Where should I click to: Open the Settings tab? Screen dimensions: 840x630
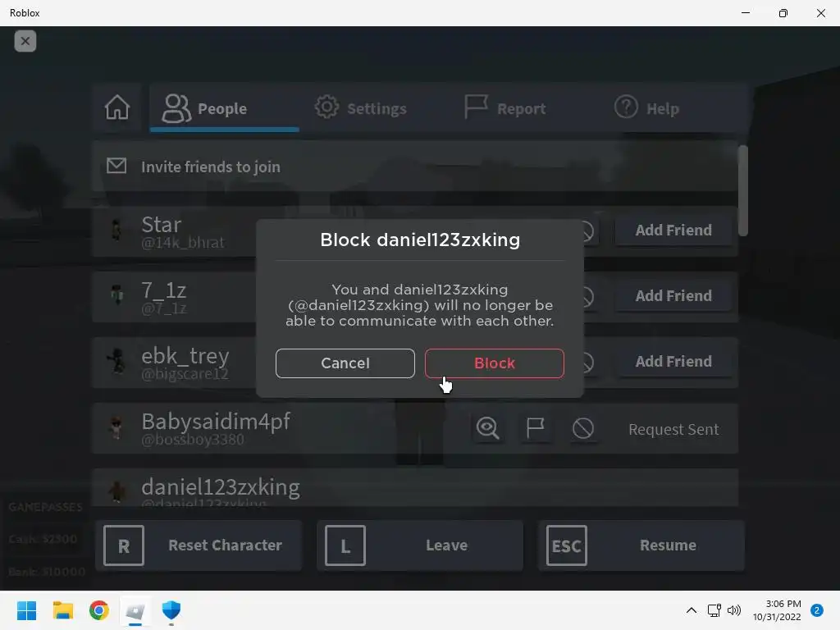click(361, 108)
